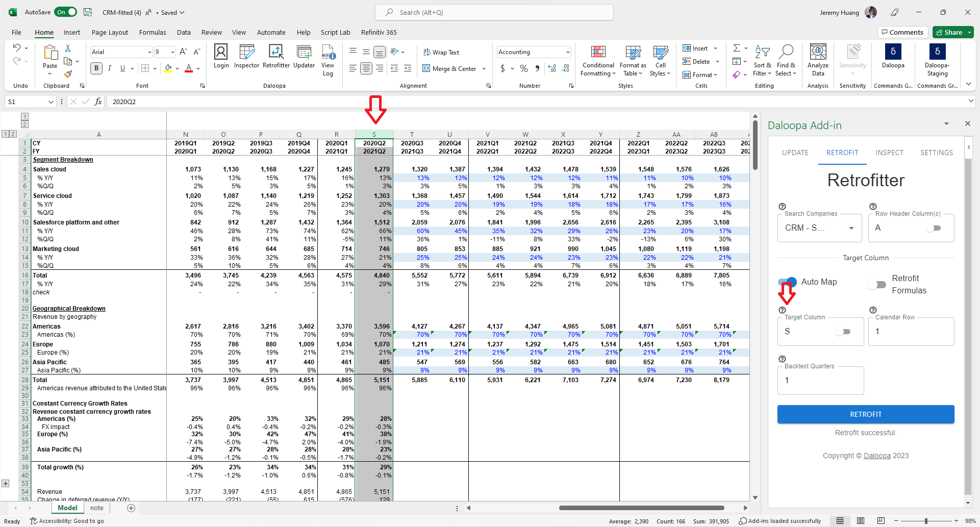This screenshot has width=980, height=527.
Task: Click the Backtest Quarters input field
Action: click(820, 381)
